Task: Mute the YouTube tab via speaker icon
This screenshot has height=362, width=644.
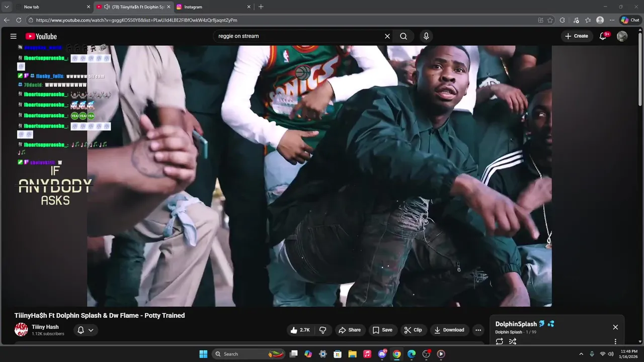Action: click(x=107, y=7)
